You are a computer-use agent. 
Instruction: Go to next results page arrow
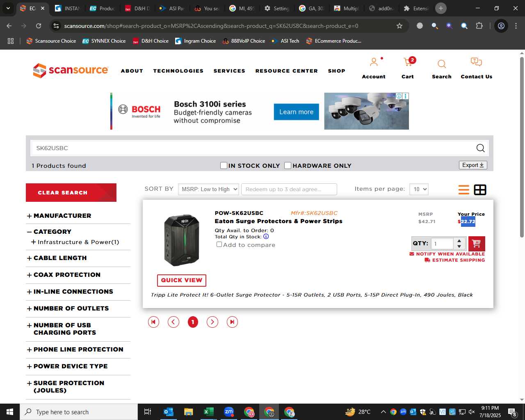(212, 322)
